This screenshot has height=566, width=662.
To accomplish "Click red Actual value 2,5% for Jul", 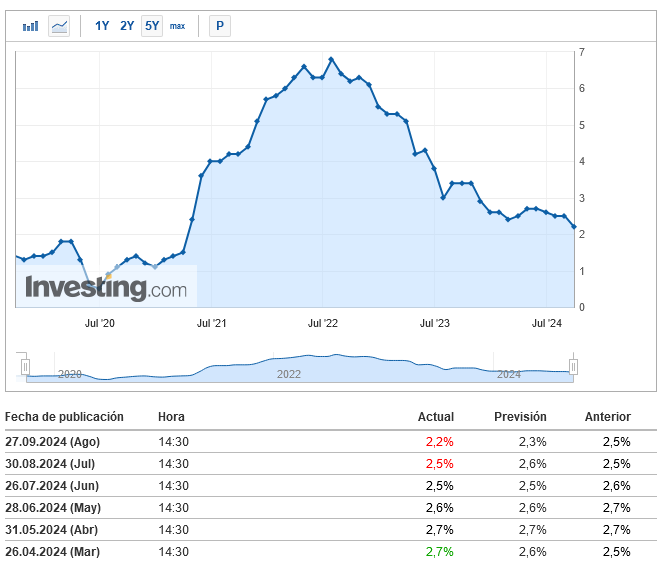I will pyautogui.click(x=440, y=464).
